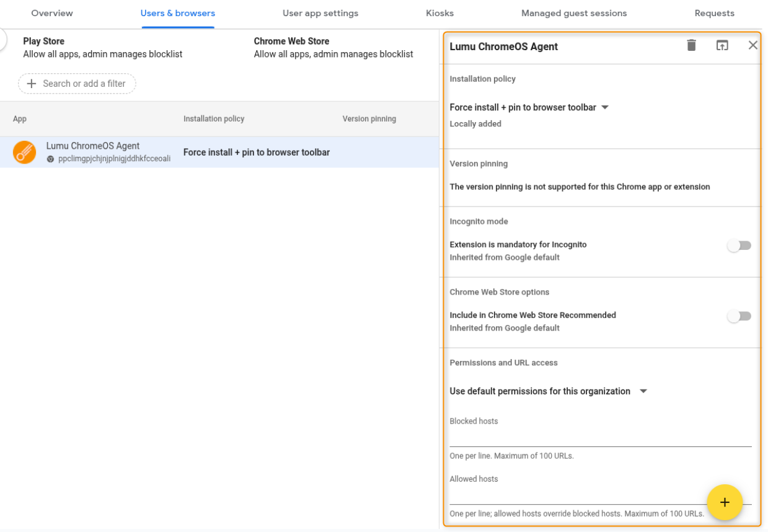Open the User app settings tab
This screenshot has width=768, height=532.
[x=320, y=13]
